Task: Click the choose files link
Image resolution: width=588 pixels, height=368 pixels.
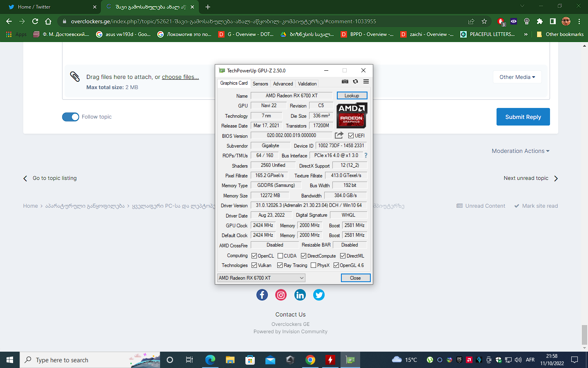Action: (x=180, y=77)
